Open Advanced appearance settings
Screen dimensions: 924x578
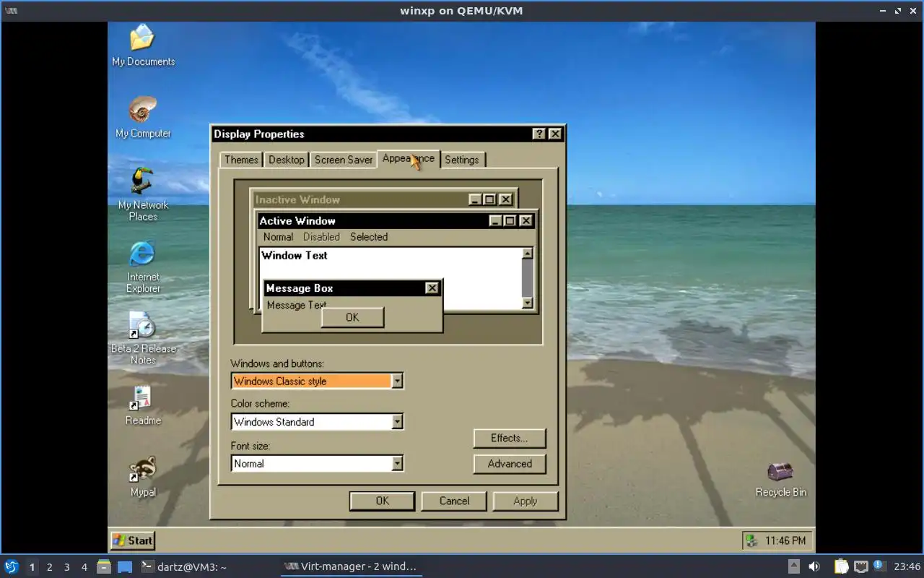click(510, 464)
